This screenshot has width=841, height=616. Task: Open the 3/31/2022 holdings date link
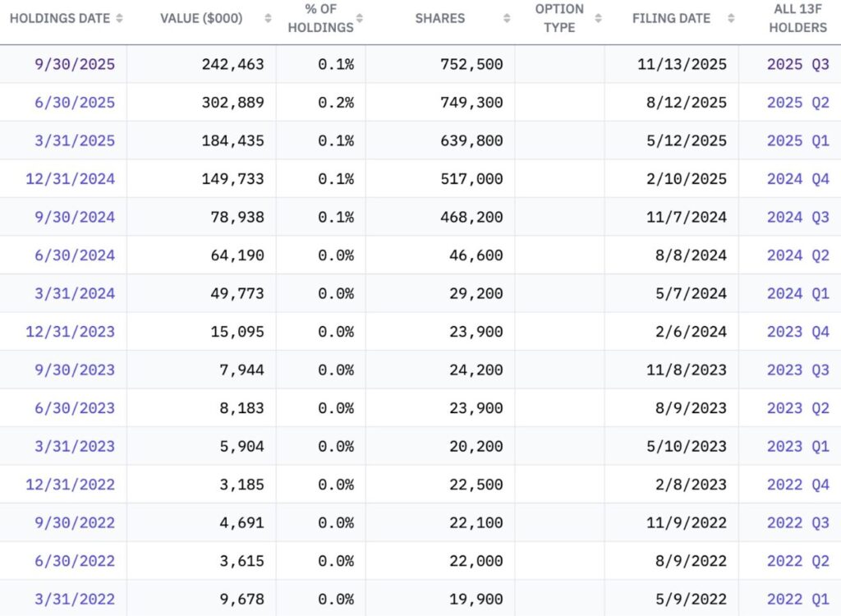click(75, 600)
